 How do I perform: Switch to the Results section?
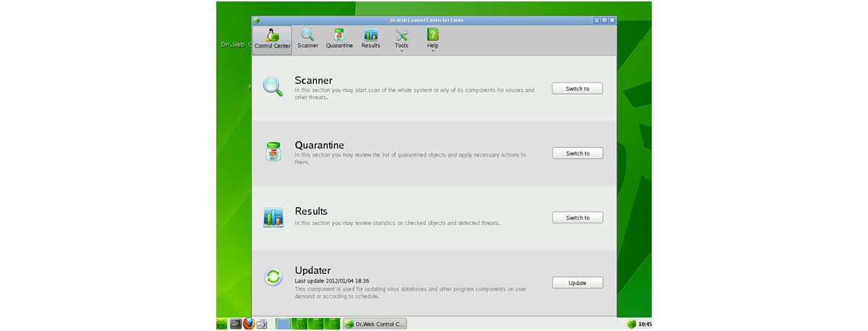(577, 218)
